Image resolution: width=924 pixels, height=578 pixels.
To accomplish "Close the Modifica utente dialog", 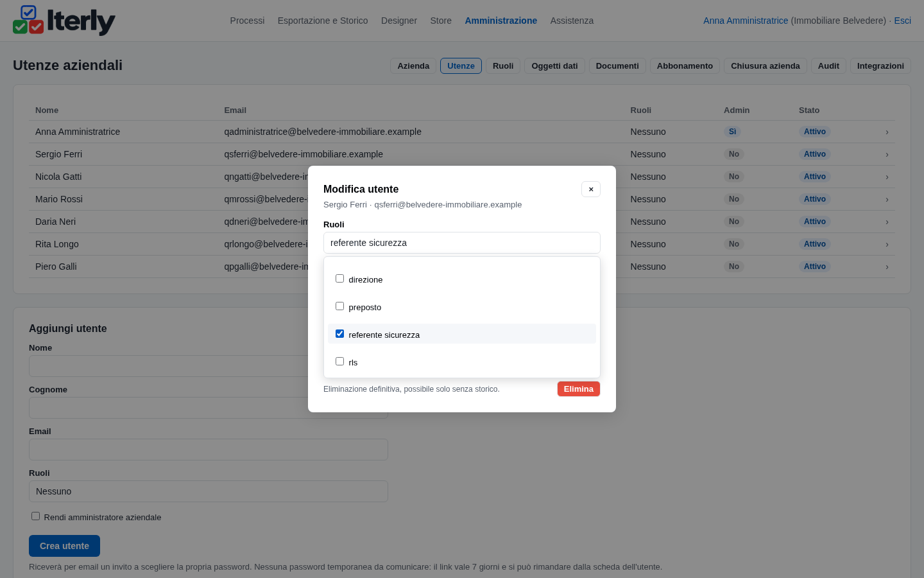I will 591,189.
